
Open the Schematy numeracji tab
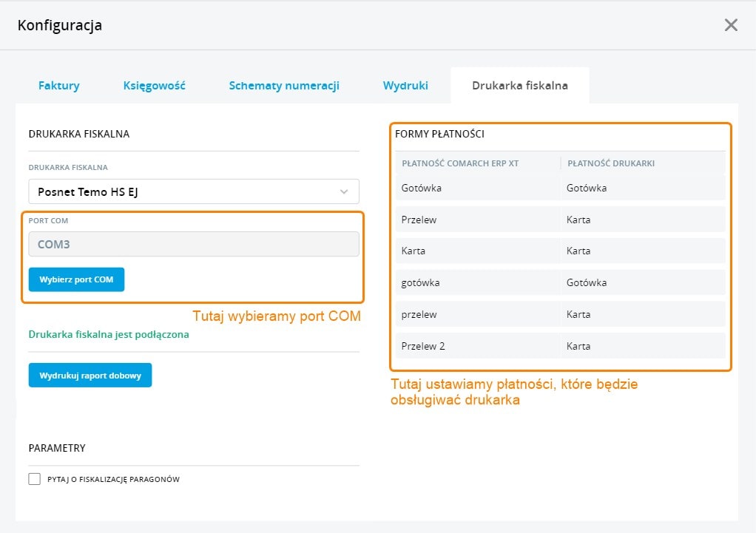284,86
